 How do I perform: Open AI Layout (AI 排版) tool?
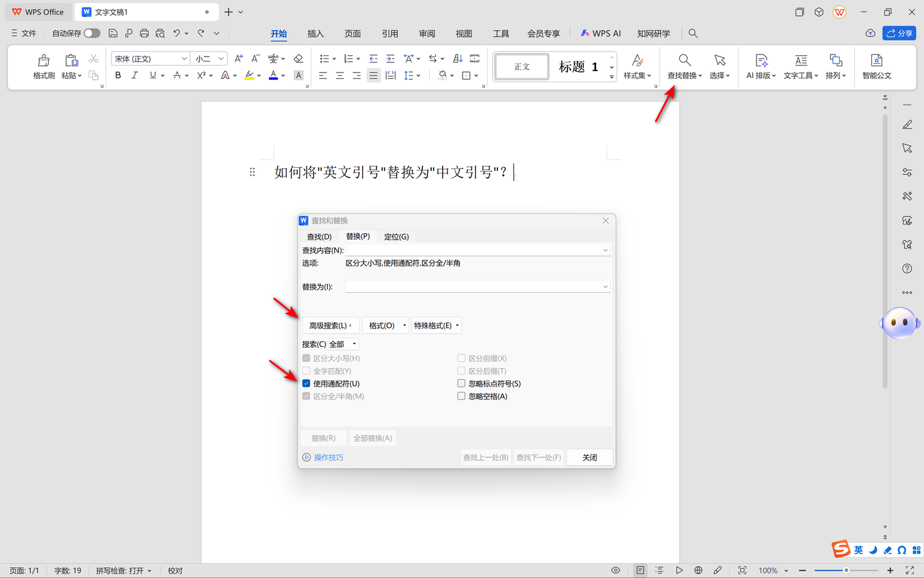(762, 67)
